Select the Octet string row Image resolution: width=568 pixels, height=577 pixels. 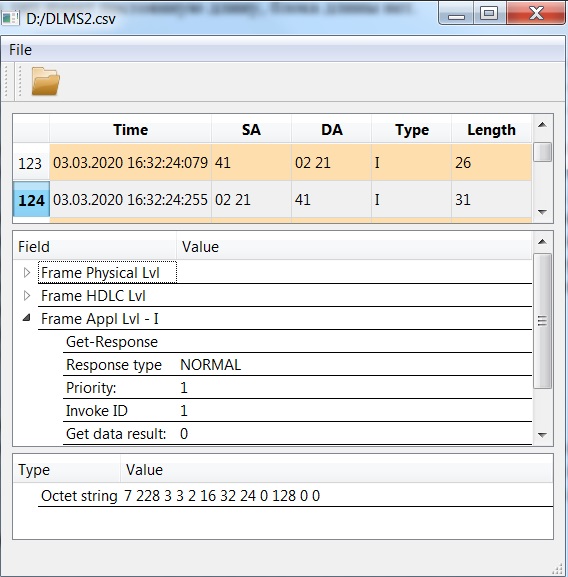click(x=295, y=495)
